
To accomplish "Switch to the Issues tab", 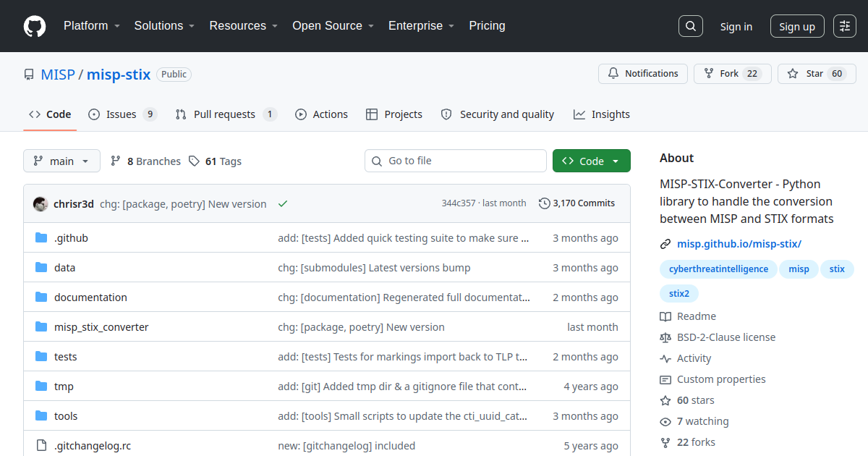I will click(123, 114).
